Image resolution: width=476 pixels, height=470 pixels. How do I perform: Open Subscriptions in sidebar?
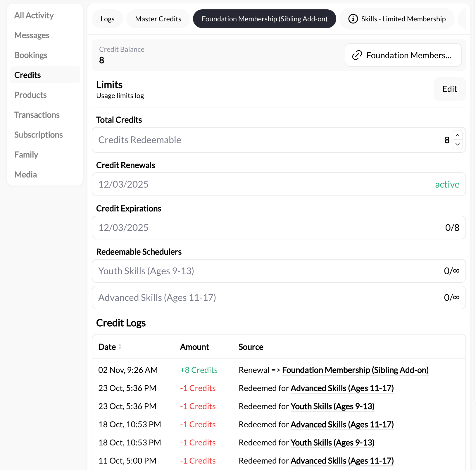click(39, 135)
